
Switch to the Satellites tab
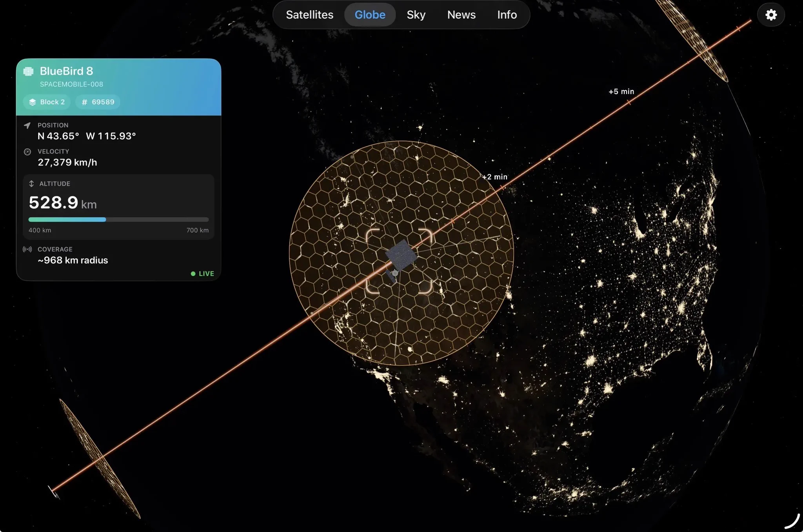[309, 15]
